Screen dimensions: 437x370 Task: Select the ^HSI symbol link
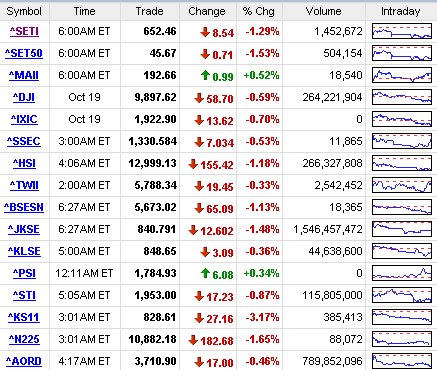(24, 163)
